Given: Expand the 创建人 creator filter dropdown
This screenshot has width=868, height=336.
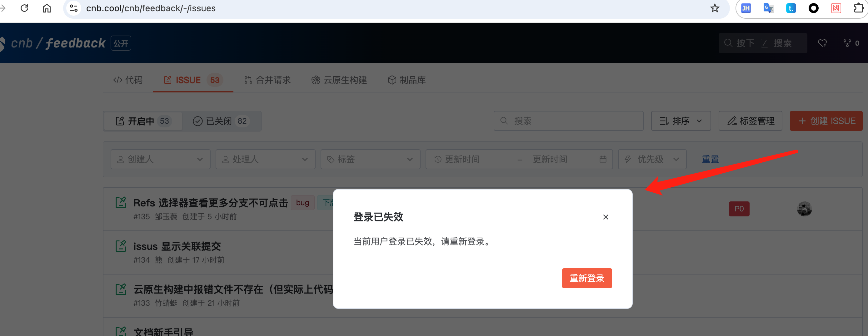Looking at the screenshot, I should pyautogui.click(x=160, y=159).
